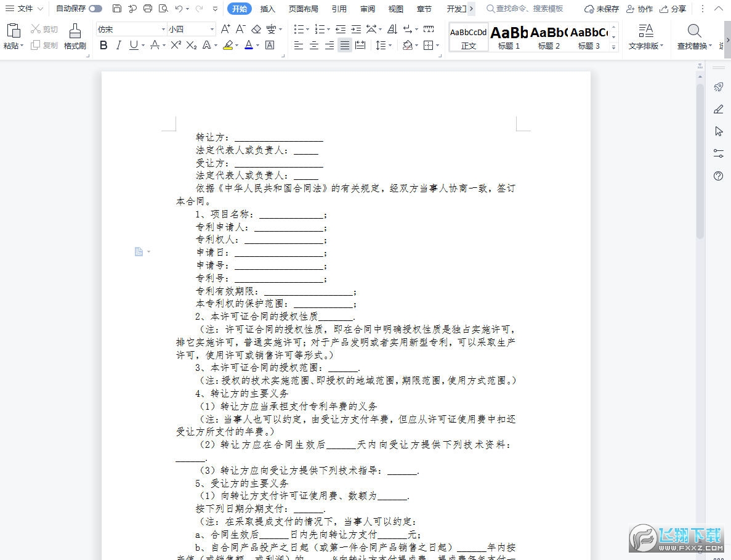Select the 标题 3 style
Viewport: 731px width, 560px height.
click(589, 37)
